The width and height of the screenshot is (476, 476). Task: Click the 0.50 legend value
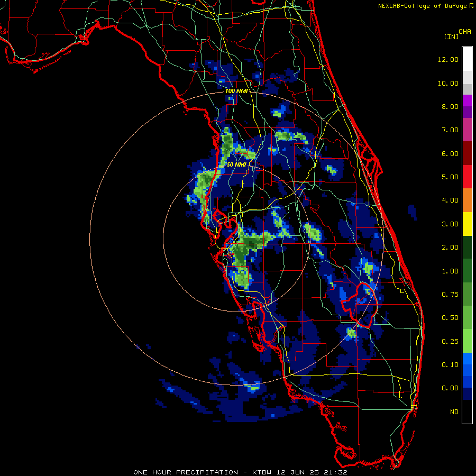click(x=450, y=318)
